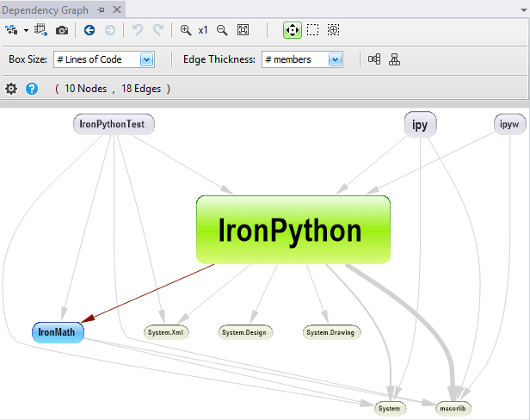
Task: Click the zoom in magnifier
Action: 185,30
